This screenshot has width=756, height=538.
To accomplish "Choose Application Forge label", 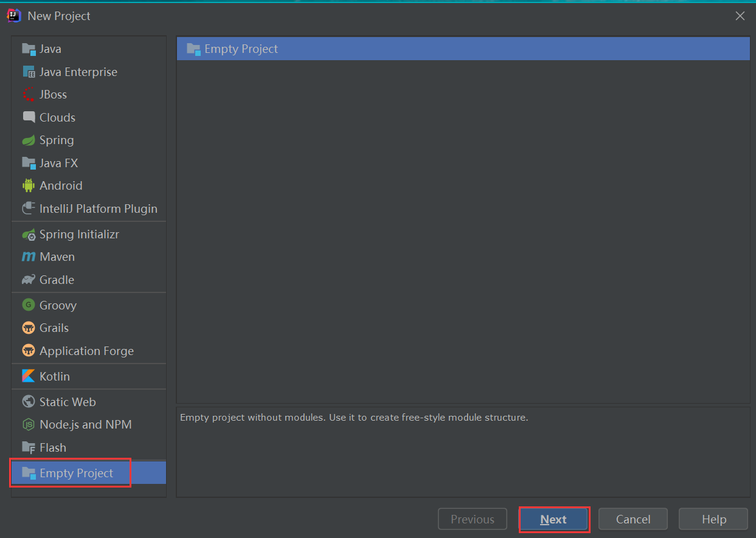I will point(87,351).
